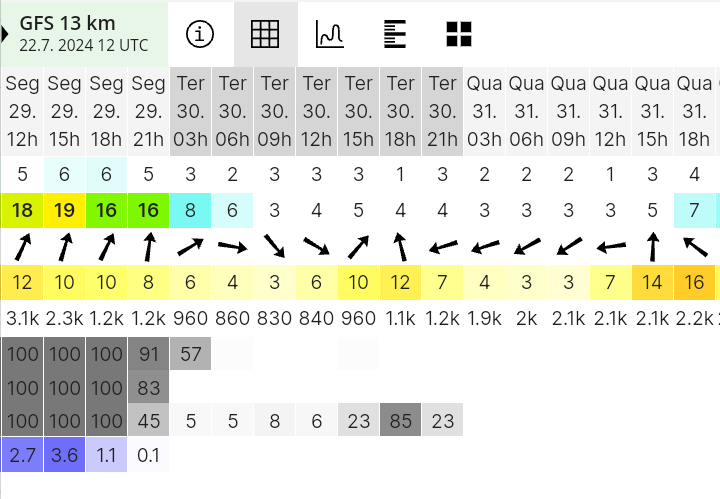This screenshot has width=720, height=499.
Task: Select the table grid view icon
Action: pos(265,34)
